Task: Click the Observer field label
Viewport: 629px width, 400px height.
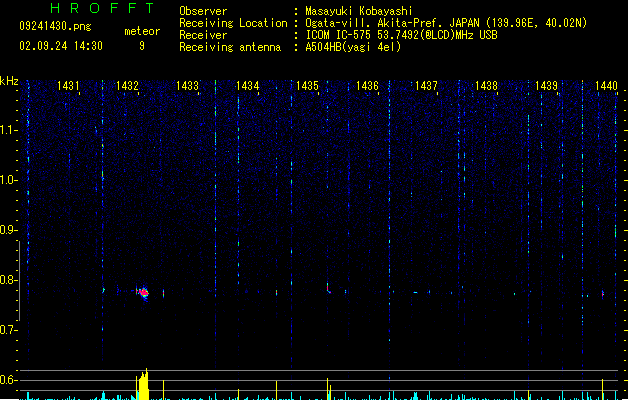Action: pyautogui.click(x=203, y=11)
